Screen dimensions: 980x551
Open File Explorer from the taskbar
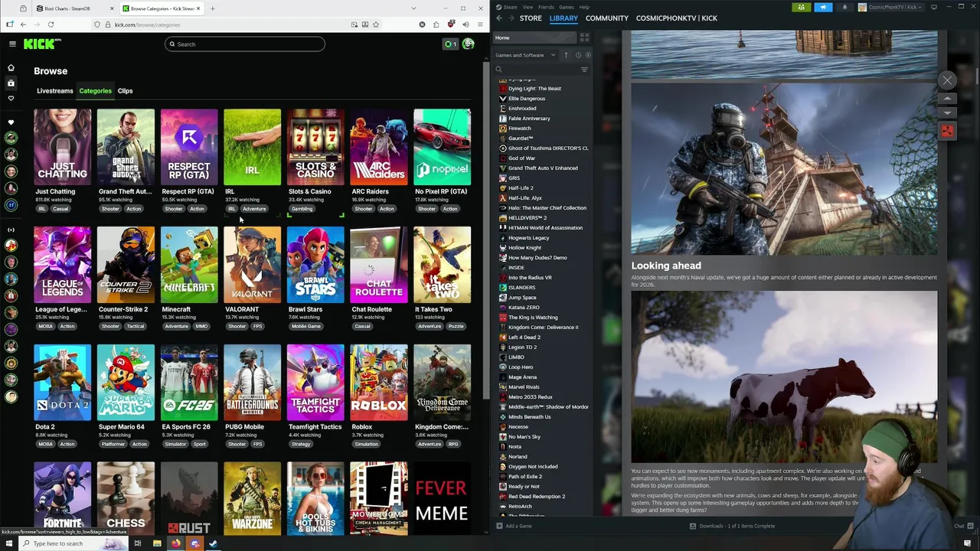point(157,543)
